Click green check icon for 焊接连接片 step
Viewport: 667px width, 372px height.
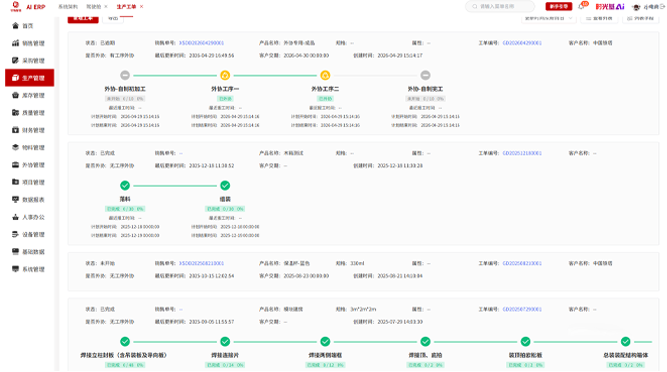225,341
